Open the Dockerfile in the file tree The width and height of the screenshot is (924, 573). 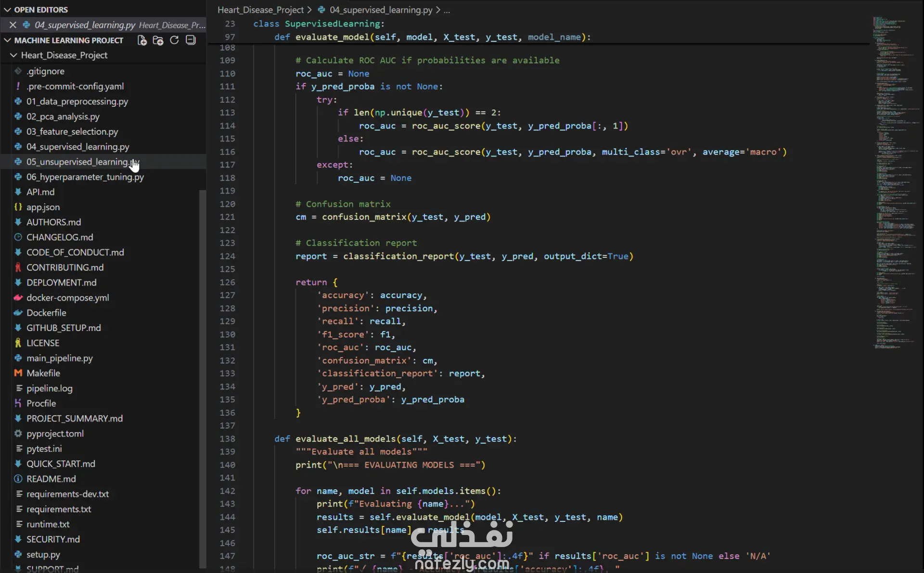[x=46, y=313]
